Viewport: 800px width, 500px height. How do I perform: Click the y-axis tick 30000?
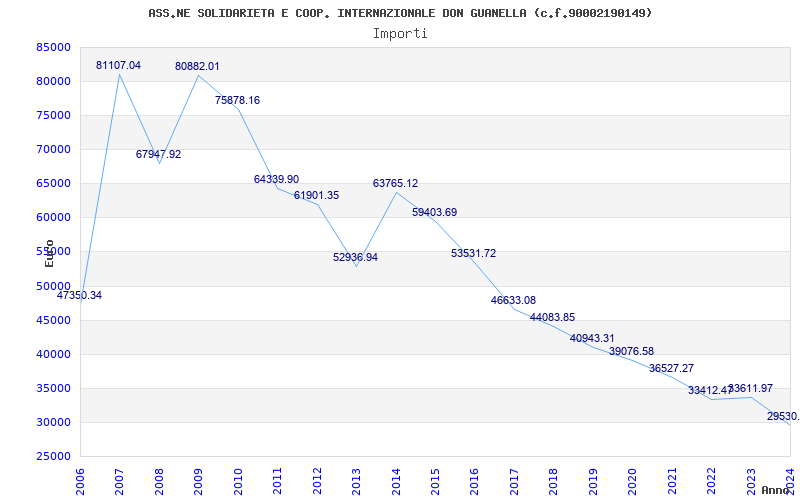(54, 422)
